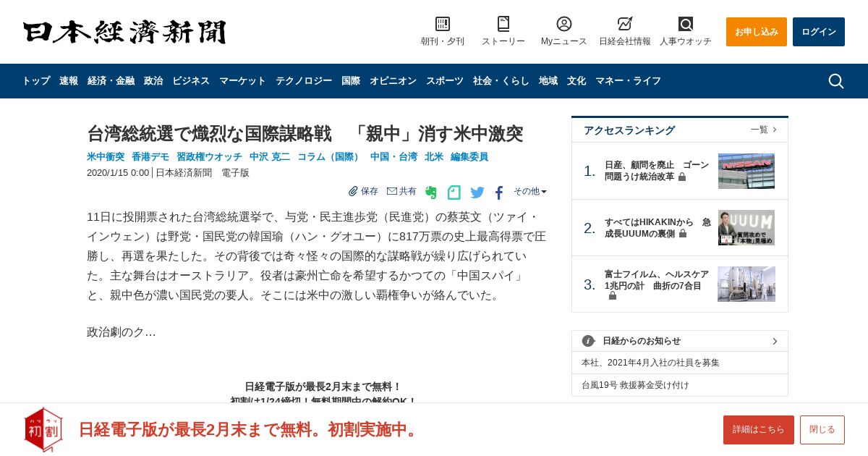
Task: Select the マーケット navigation item
Action: click(242, 81)
